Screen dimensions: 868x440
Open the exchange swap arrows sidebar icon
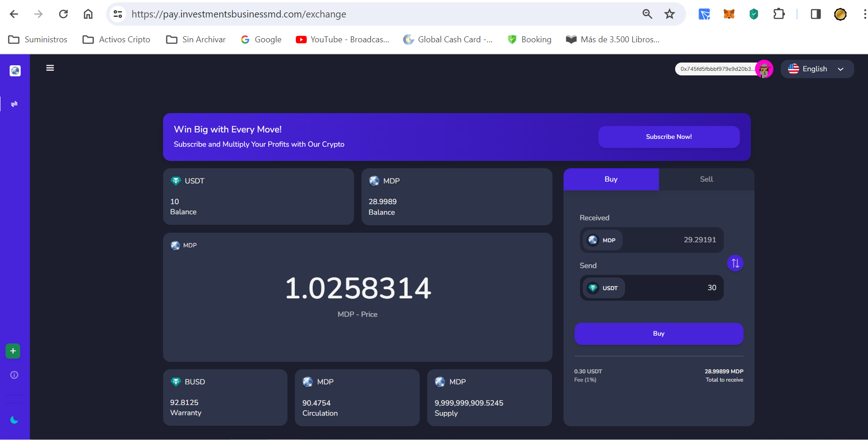[14, 104]
